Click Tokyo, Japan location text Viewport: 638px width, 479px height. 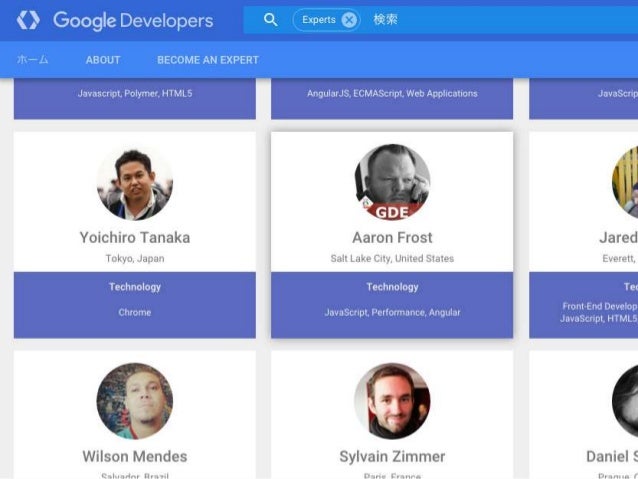click(135, 258)
